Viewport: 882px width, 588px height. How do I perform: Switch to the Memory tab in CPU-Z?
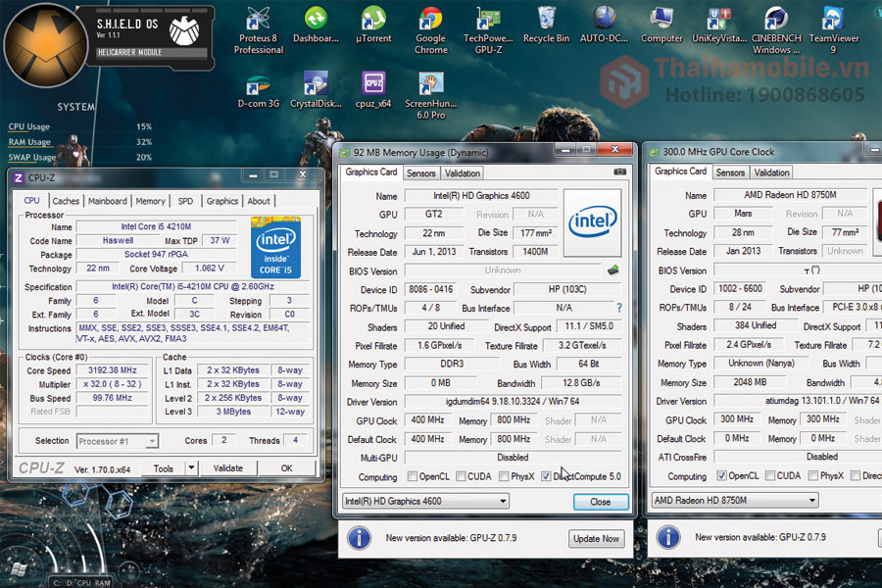point(150,201)
